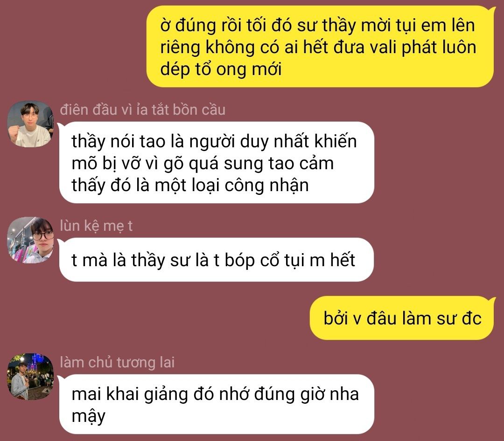Click the tail of the "bởi v đâu" bubble
Viewport: 504px width, 441px height.
coord(492,301)
